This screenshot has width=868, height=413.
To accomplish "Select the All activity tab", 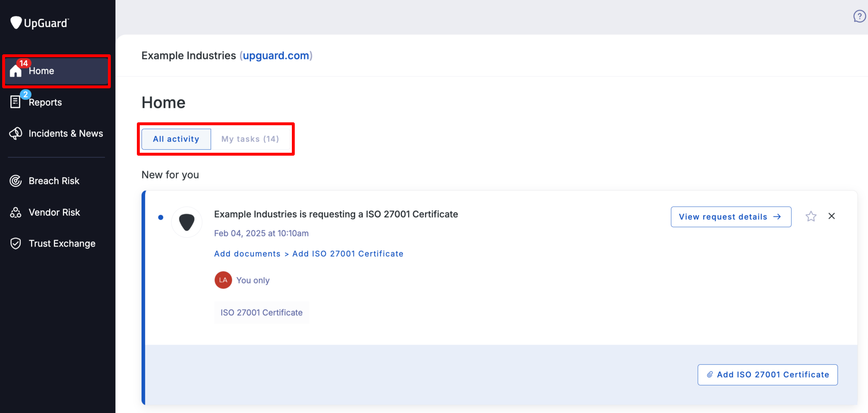I will point(176,139).
